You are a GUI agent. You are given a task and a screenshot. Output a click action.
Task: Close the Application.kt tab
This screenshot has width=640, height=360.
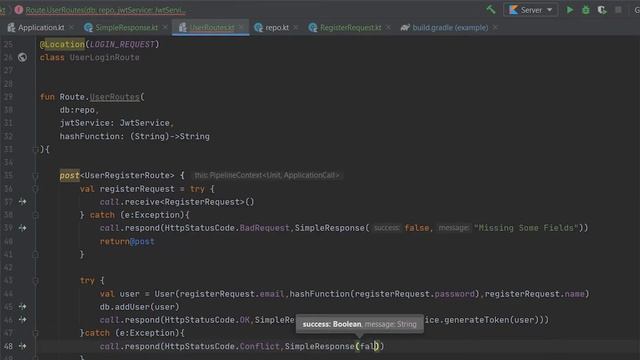(71, 27)
